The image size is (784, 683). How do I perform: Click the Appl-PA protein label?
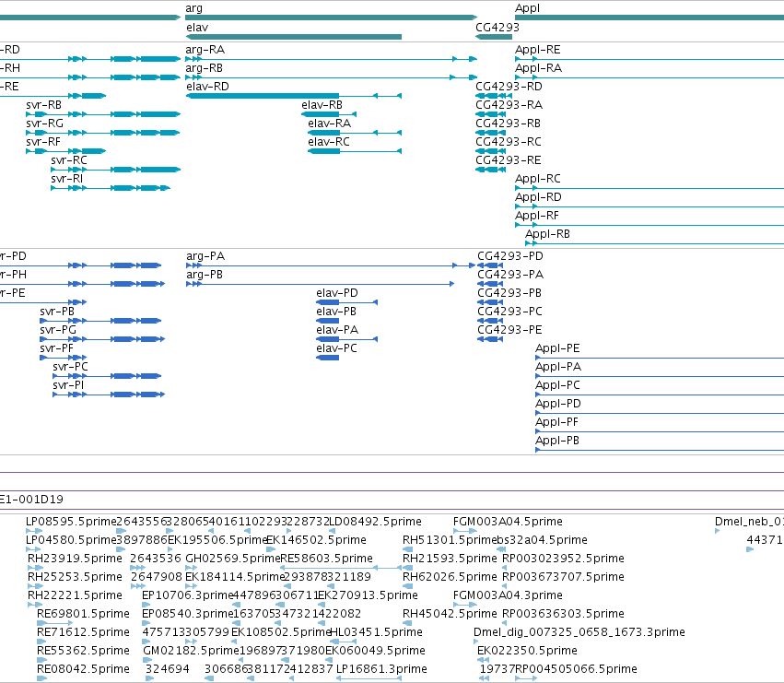click(558, 367)
